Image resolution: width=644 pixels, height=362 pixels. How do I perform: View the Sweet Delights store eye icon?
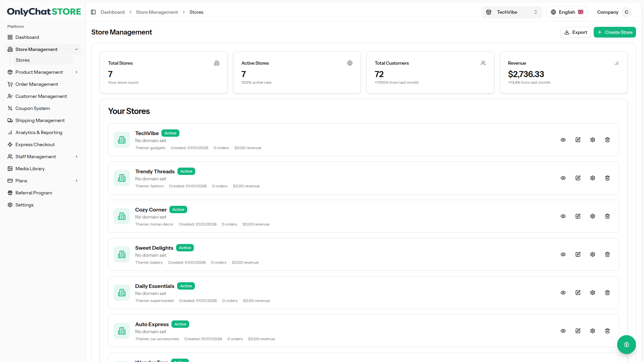563,254
